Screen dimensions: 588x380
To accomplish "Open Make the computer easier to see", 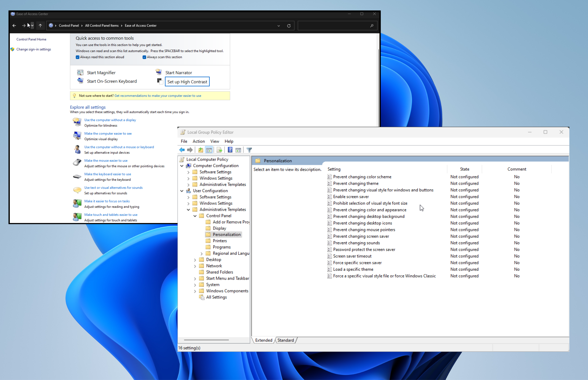I will (x=108, y=134).
